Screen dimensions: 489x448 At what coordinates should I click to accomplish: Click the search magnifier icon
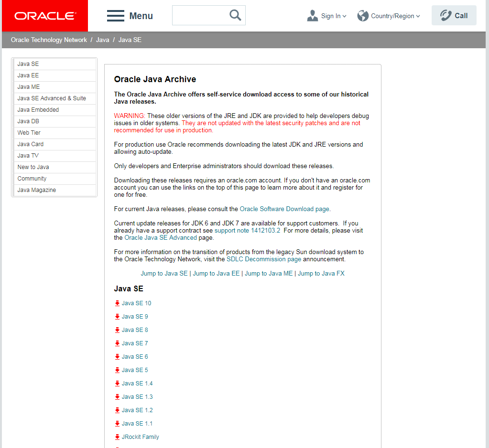235,15
